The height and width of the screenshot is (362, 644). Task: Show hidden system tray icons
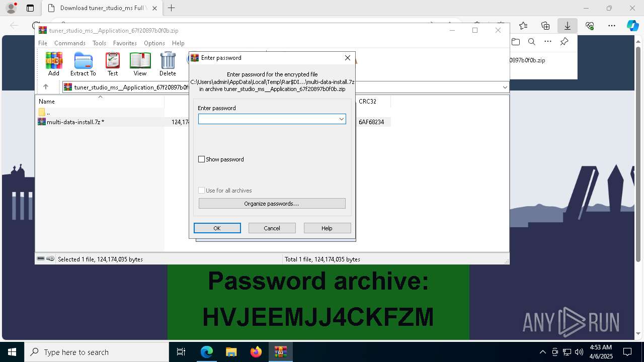(x=543, y=352)
